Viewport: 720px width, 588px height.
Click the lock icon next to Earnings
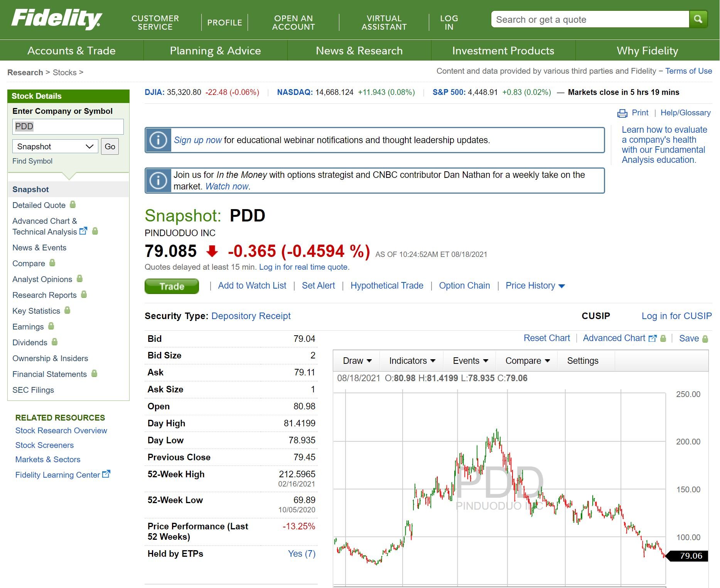pos(51,326)
